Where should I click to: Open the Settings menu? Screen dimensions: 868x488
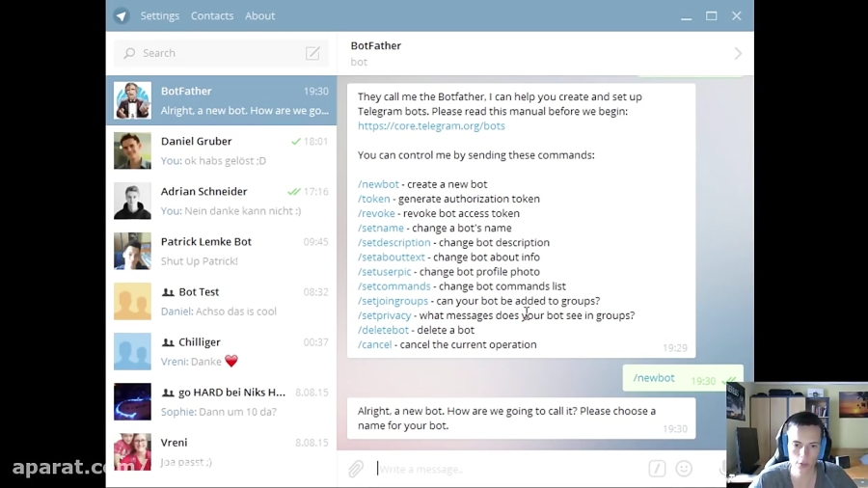(159, 15)
